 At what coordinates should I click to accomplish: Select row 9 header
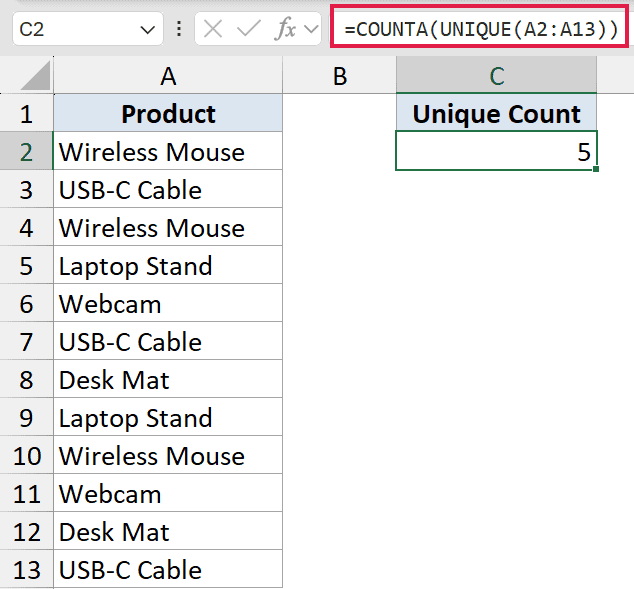coord(26,417)
